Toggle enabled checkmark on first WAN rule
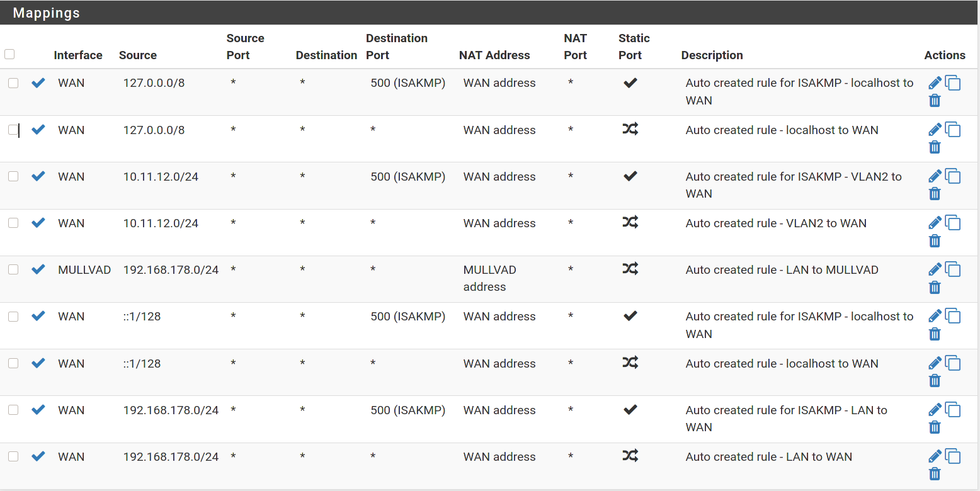Image resolution: width=980 pixels, height=491 pixels. point(38,82)
